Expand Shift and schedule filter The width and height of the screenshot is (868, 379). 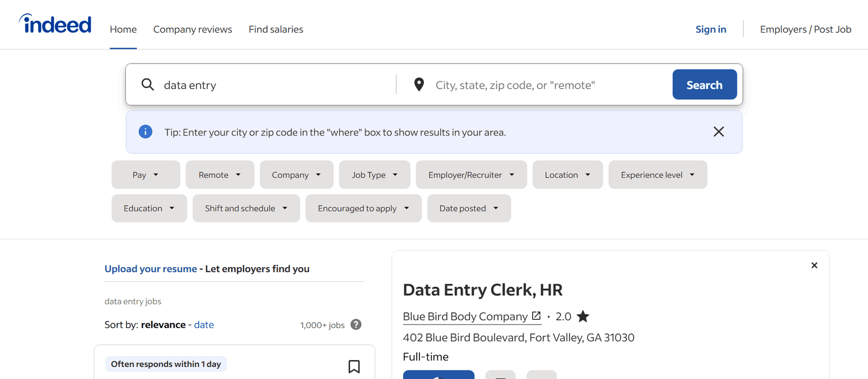pyautogui.click(x=246, y=209)
